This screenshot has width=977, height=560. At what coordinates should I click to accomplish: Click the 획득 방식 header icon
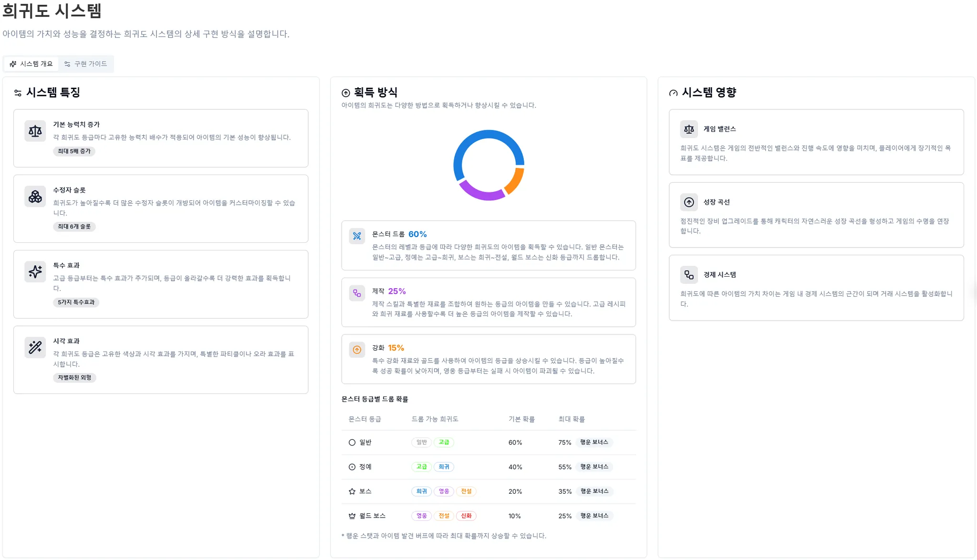pyautogui.click(x=345, y=93)
